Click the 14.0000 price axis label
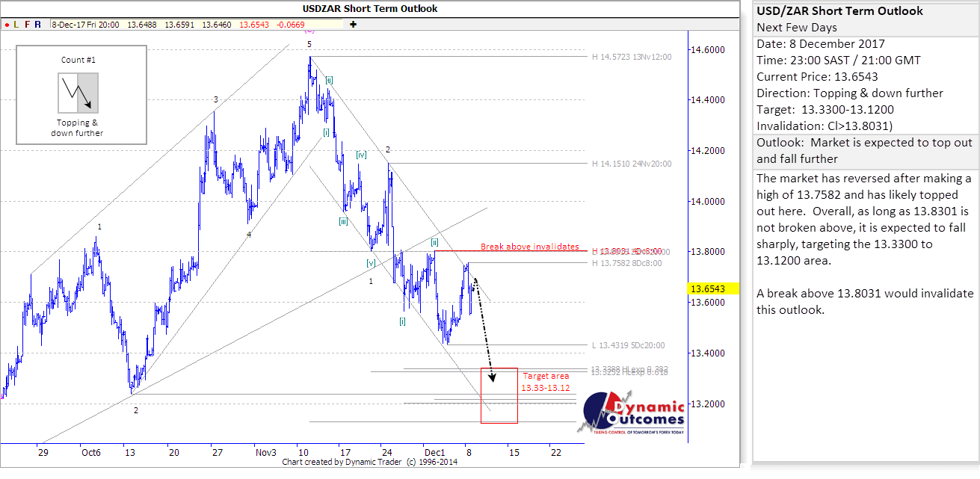This screenshot has width=980, height=479. 707,202
